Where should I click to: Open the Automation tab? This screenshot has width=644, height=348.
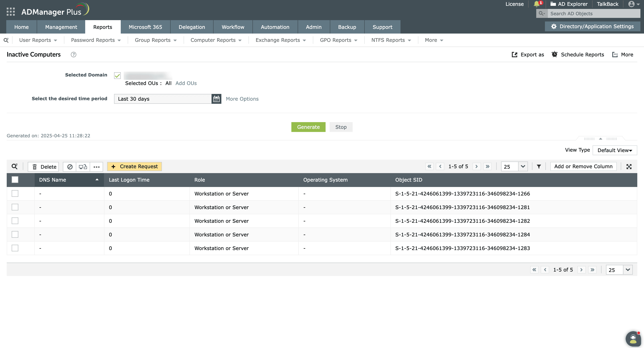pos(275,27)
